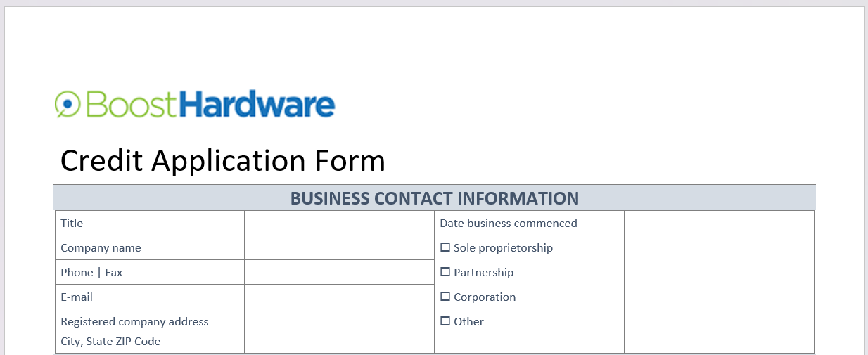Viewport: 868px width, 355px height.
Task: Click the Company name label text
Action: click(x=101, y=248)
